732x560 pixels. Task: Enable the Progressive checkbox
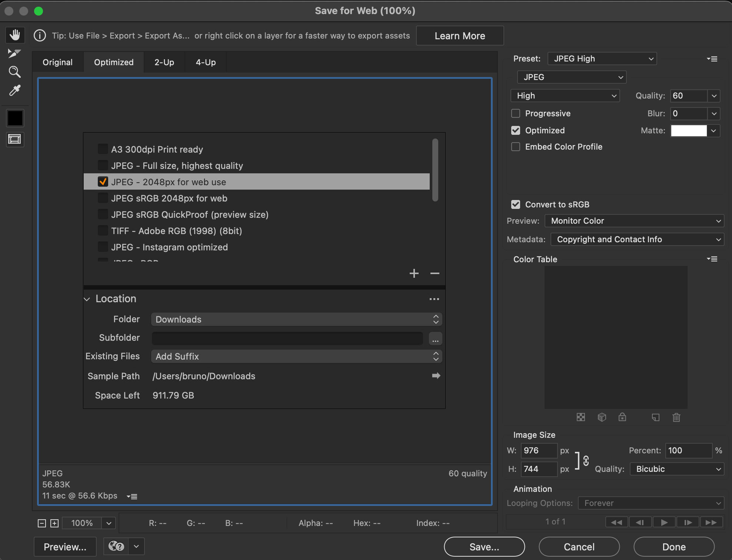(516, 113)
